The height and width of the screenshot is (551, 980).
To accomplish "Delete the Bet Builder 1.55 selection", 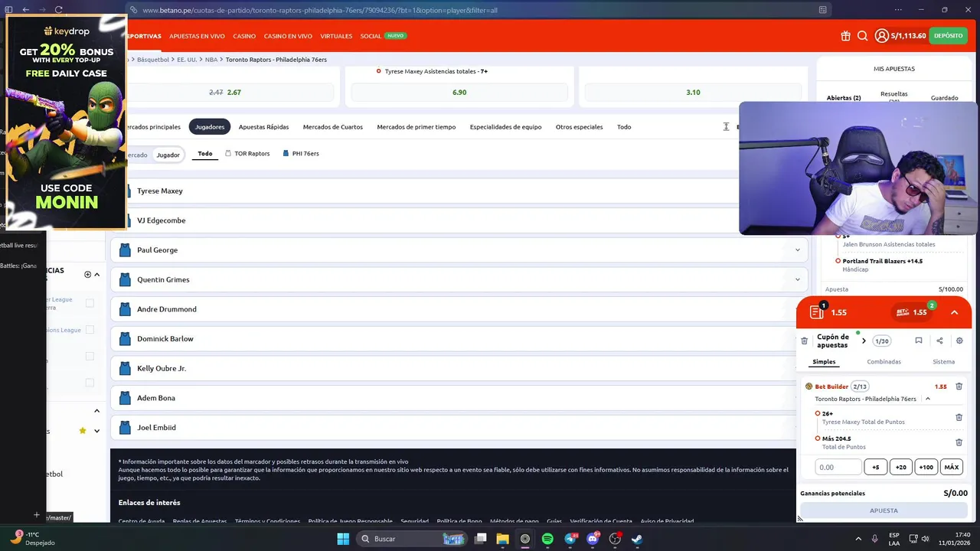I will click(x=959, y=386).
